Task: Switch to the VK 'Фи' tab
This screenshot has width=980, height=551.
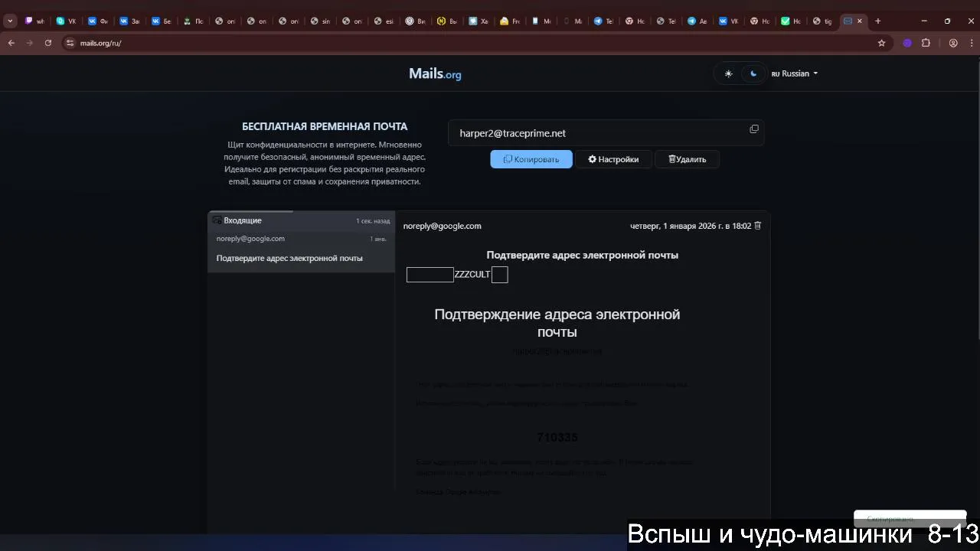Action: 98,21
